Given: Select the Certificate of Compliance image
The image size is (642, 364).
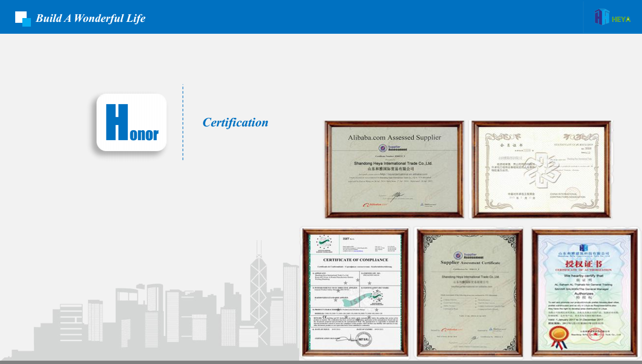Looking at the screenshot, I should [x=355, y=292].
